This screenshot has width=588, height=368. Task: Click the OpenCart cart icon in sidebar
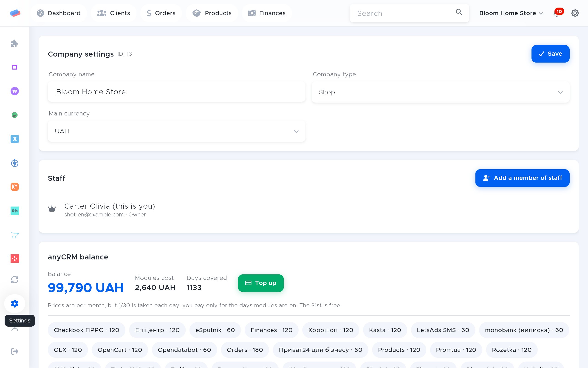14,235
